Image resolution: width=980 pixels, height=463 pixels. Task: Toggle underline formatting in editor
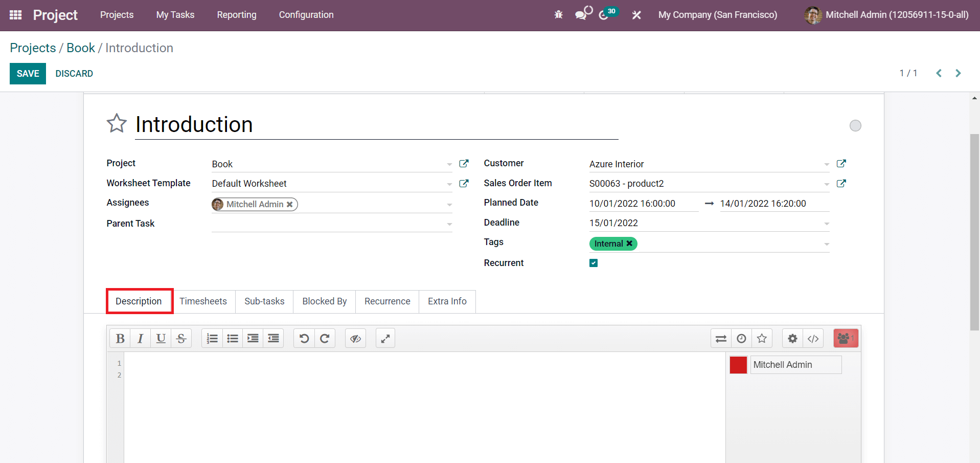tap(161, 338)
